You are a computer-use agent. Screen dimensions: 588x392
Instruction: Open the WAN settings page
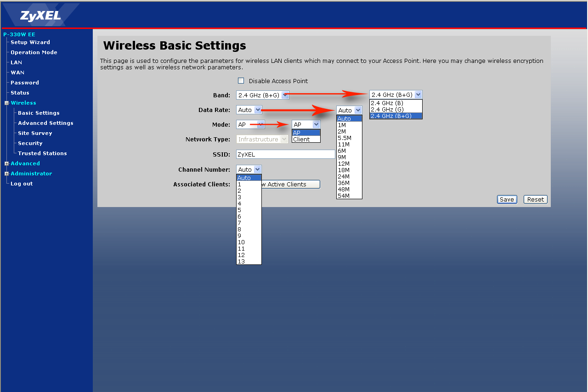point(17,73)
